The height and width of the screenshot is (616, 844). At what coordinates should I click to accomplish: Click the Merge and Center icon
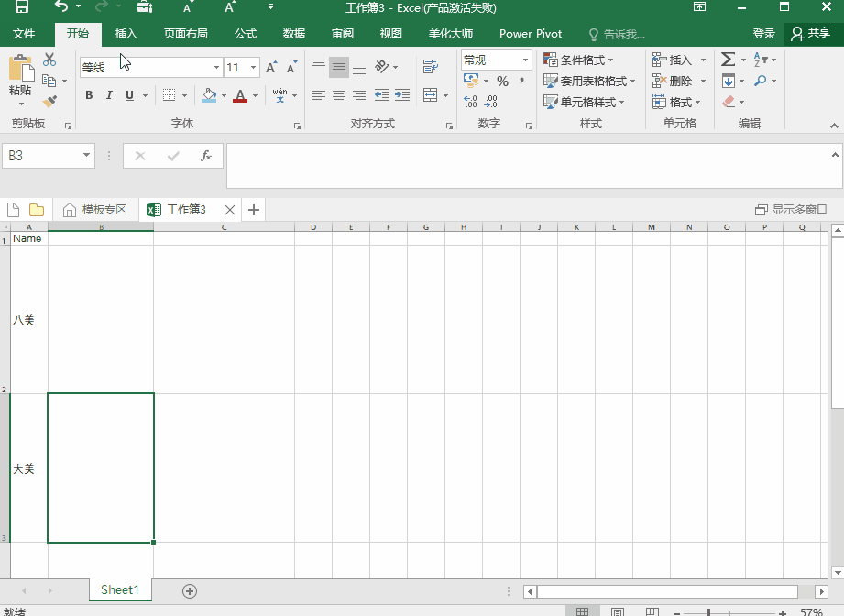[x=430, y=95]
